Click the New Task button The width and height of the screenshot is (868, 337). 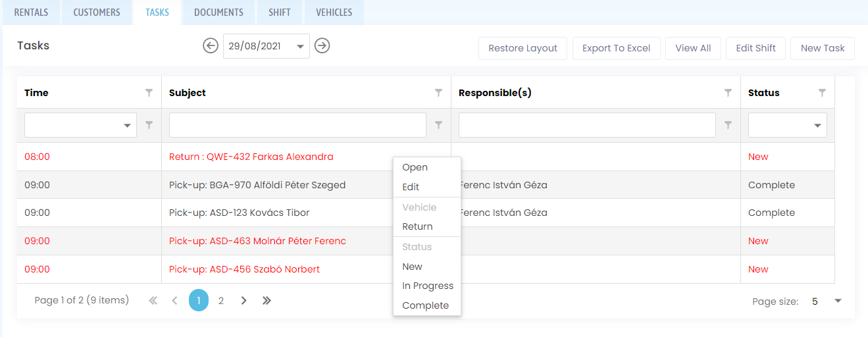click(823, 48)
